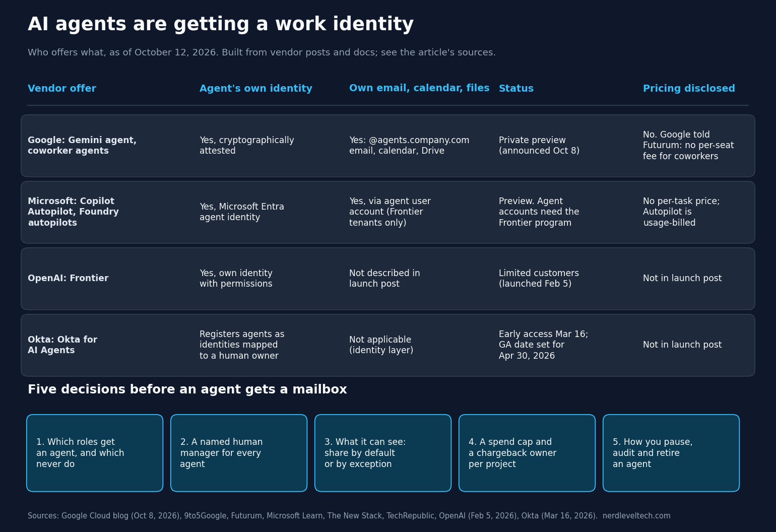Click "Yes, via agent user account" cell
The width and height of the screenshot is (776, 532).
click(x=390, y=212)
